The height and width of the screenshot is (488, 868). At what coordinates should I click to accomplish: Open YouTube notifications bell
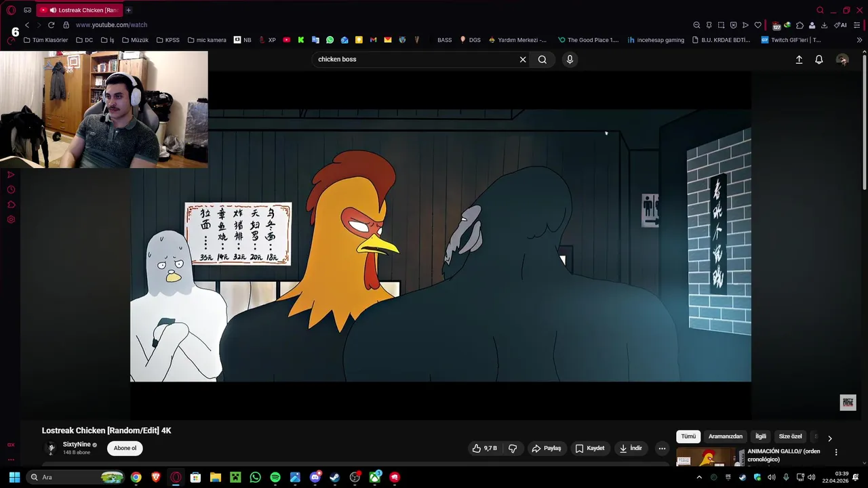819,60
